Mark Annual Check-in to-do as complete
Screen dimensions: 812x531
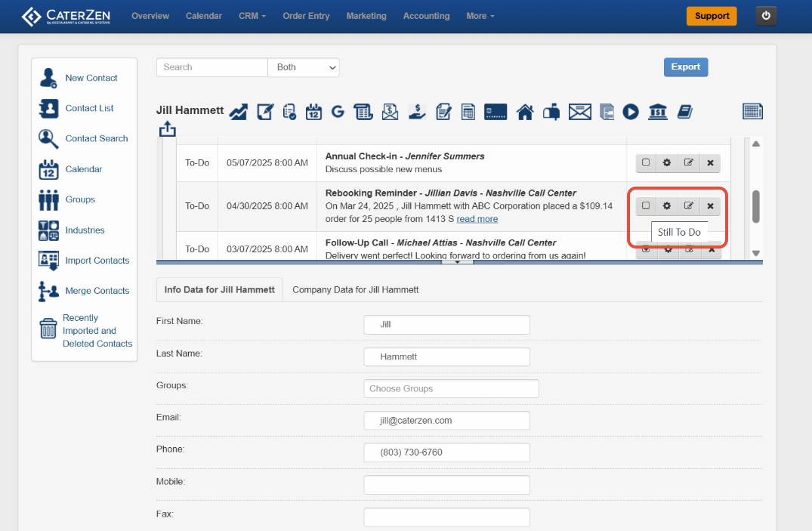pyautogui.click(x=646, y=162)
